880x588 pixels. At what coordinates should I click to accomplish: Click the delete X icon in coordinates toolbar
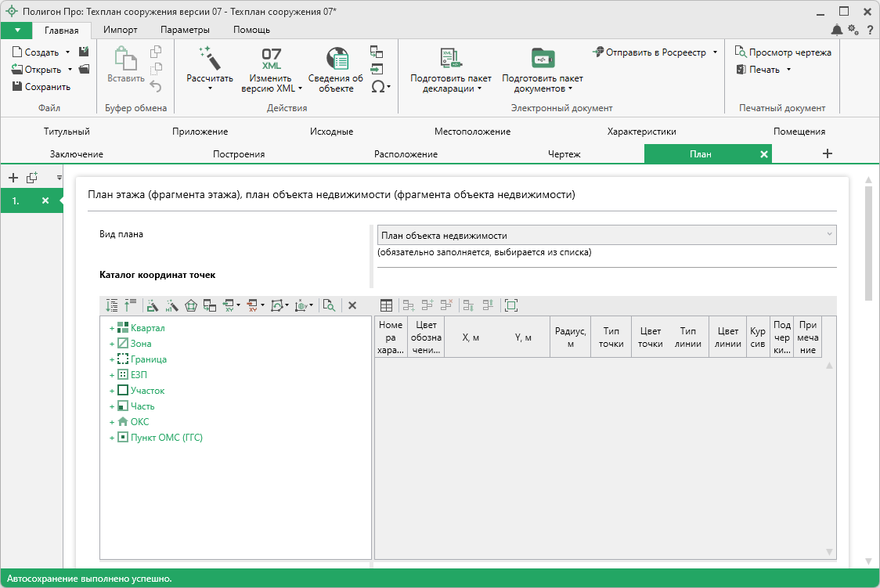click(x=352, y=305)
